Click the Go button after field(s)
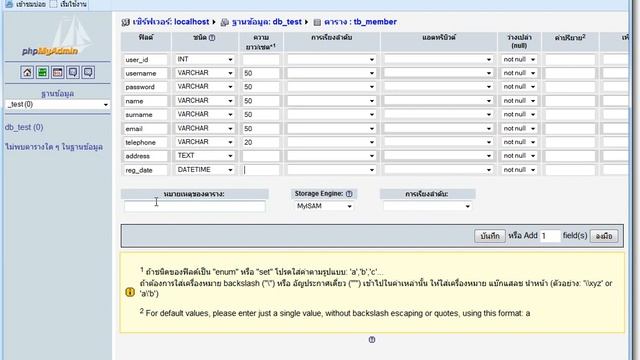This screenshot has height=360, width=640. [604, 236]
